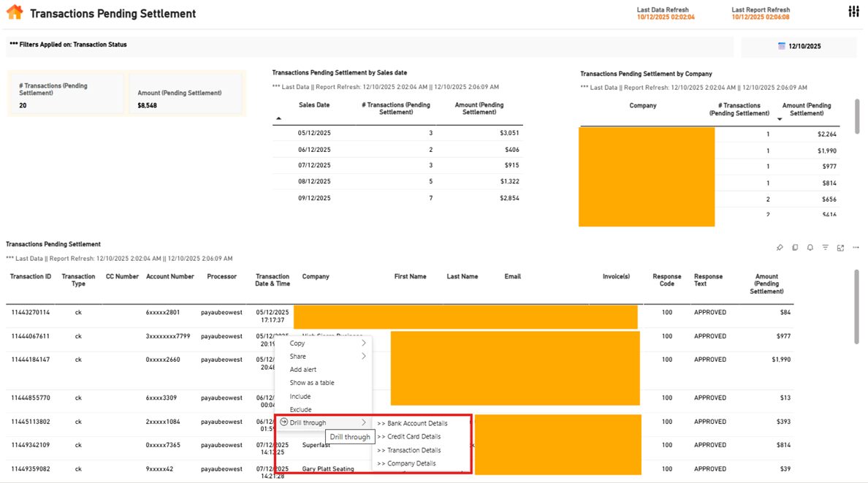This screenshot has width=868, height=483.
Task: Click the Company table vertical scrollbar
Action: point(857,116)
